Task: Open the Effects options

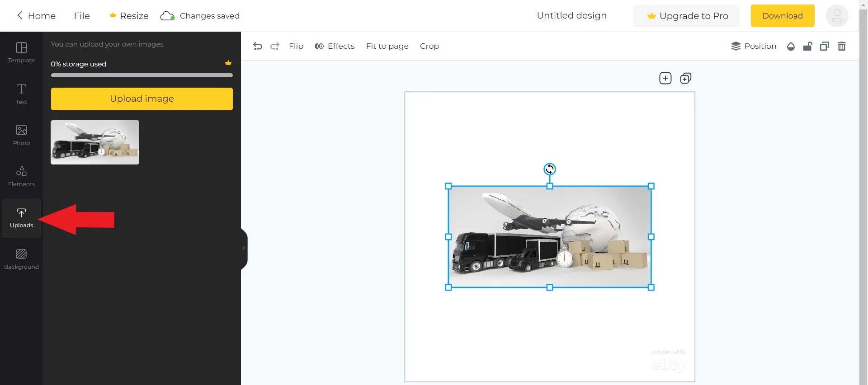Action: tap(335, 46)
